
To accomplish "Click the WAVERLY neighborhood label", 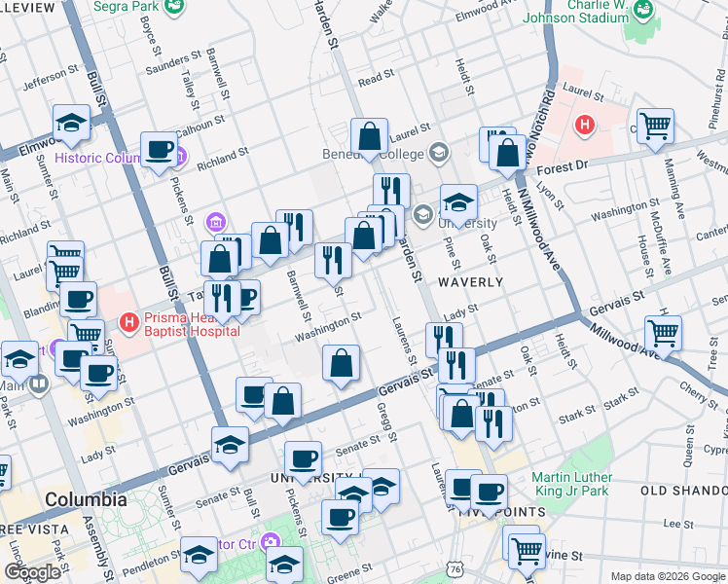I will pos(471,282).
